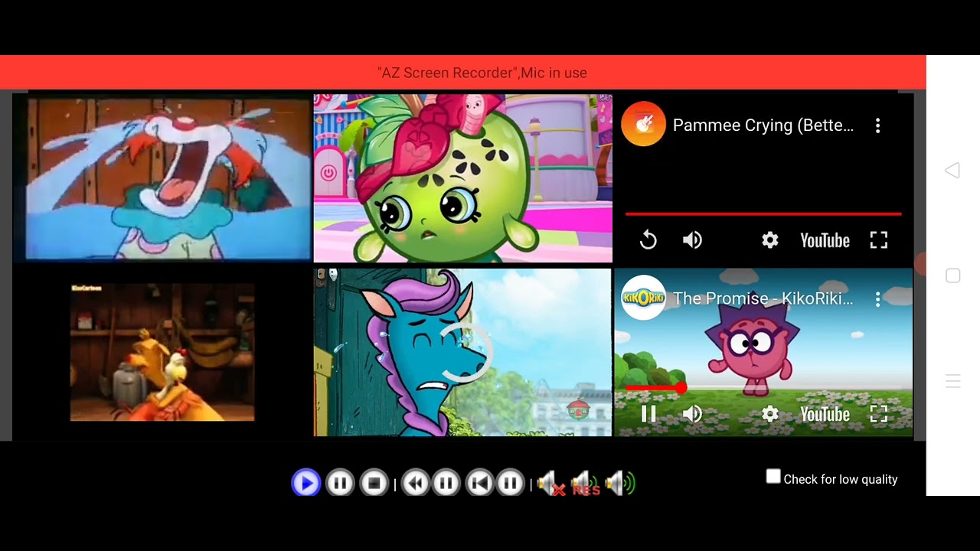The height and width of the screenshot is (551, 980).
Task: Click the Pammee Crying channel avatar
Action: 643,124
